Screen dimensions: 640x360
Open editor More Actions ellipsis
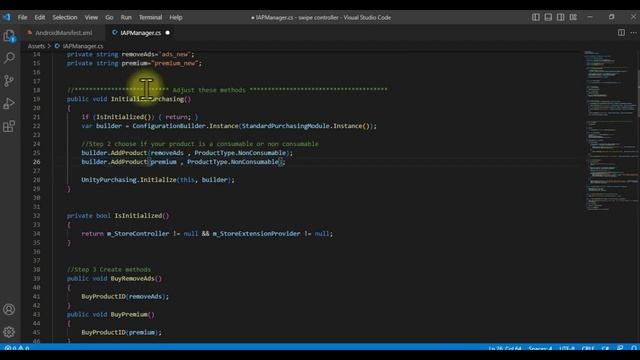coord(633,32)
